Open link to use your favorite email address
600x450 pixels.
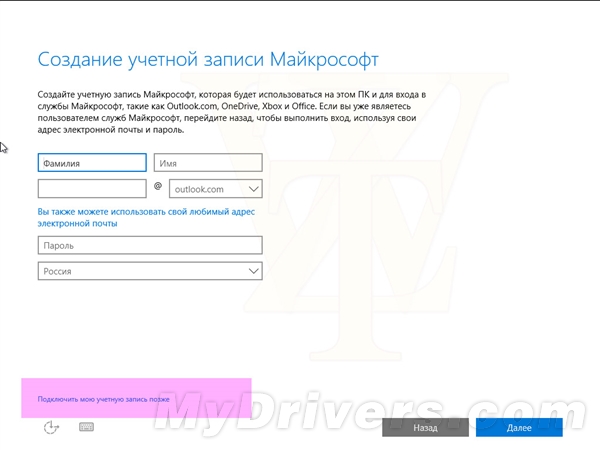coord(146,217)
